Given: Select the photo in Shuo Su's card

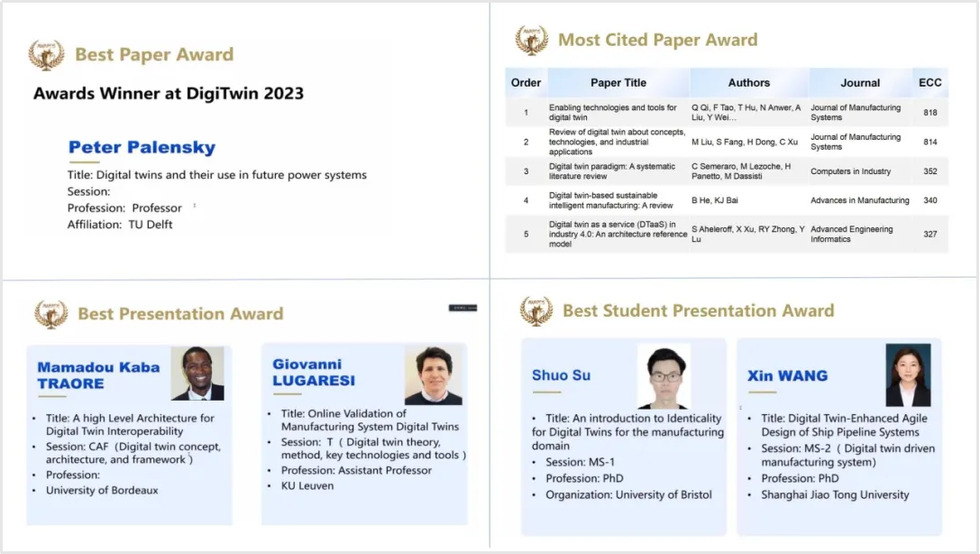Looking at the screenshot, I should pos(664,376).
